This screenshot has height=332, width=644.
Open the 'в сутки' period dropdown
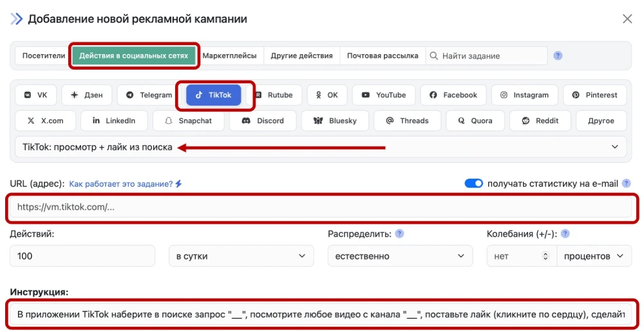tap(241, 256)
